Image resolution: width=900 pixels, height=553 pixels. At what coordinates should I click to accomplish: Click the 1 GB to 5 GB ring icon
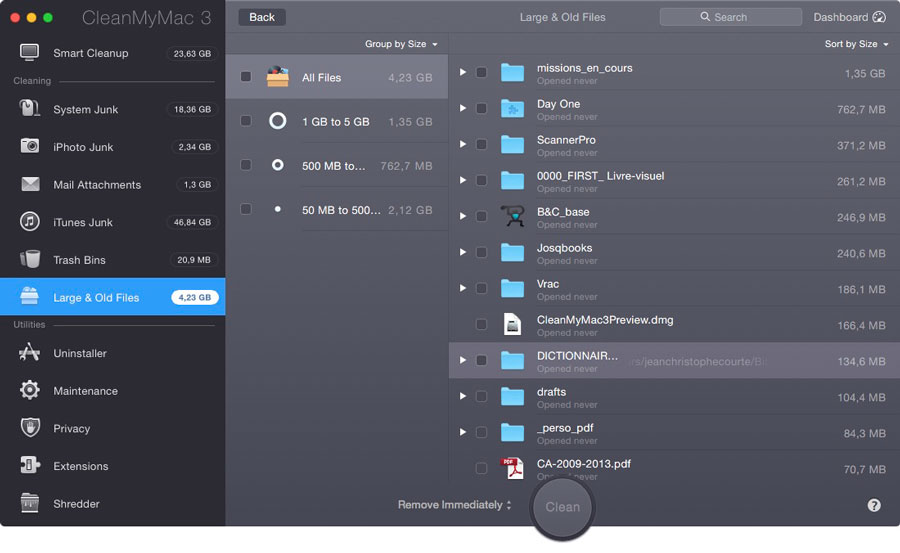click(x=278, y=121)
